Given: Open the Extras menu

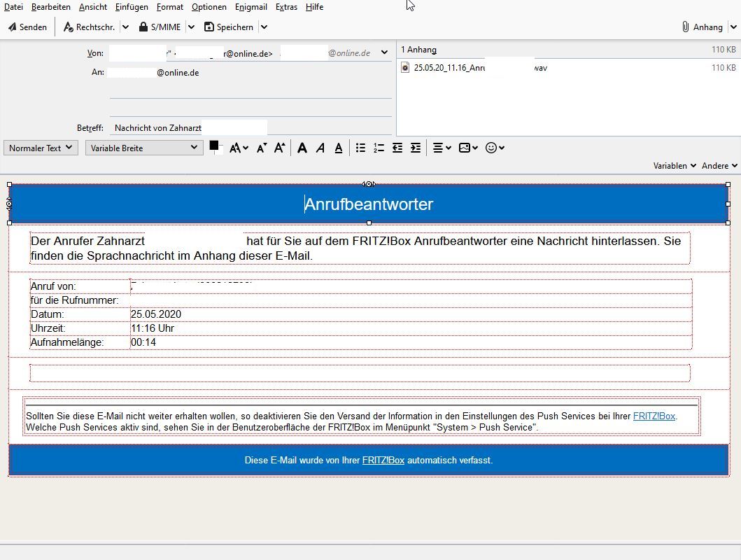Looking at the screenshot, I should click(x=286, y=7).
